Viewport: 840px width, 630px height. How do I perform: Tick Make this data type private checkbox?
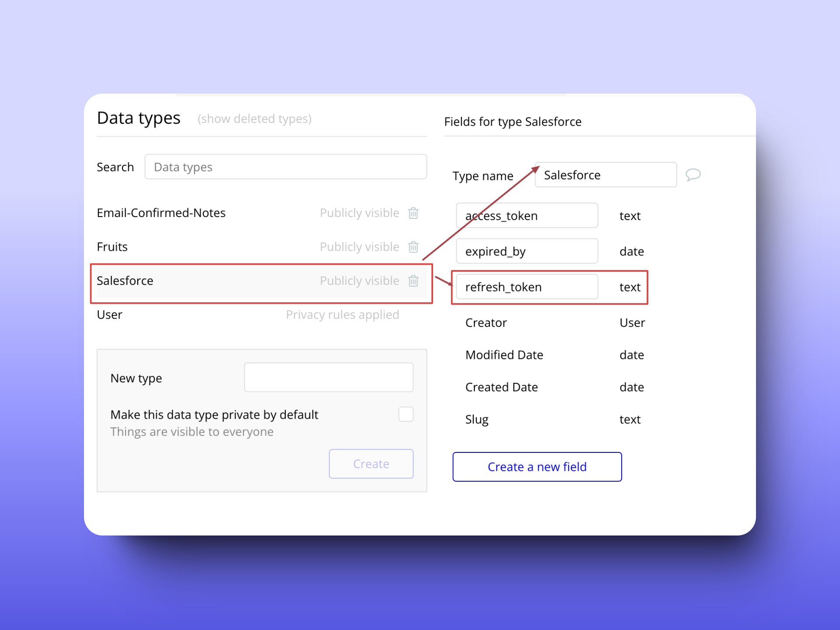406,414
